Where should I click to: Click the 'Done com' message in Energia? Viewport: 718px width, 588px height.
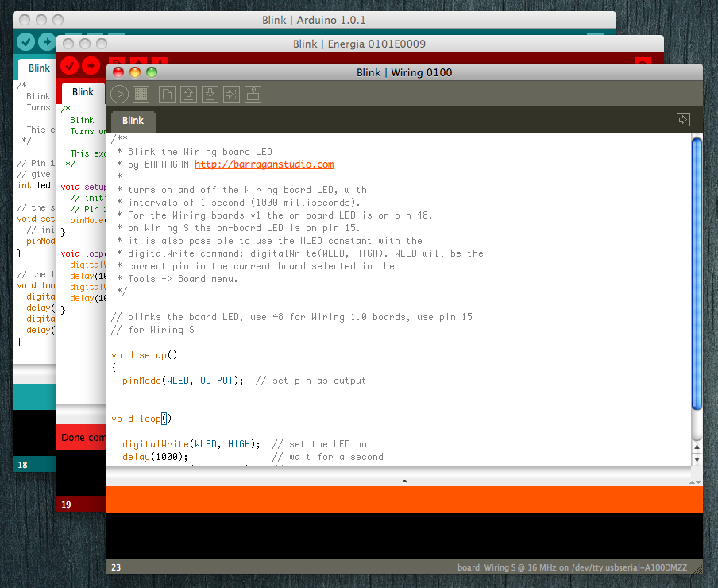coord(83,438)
